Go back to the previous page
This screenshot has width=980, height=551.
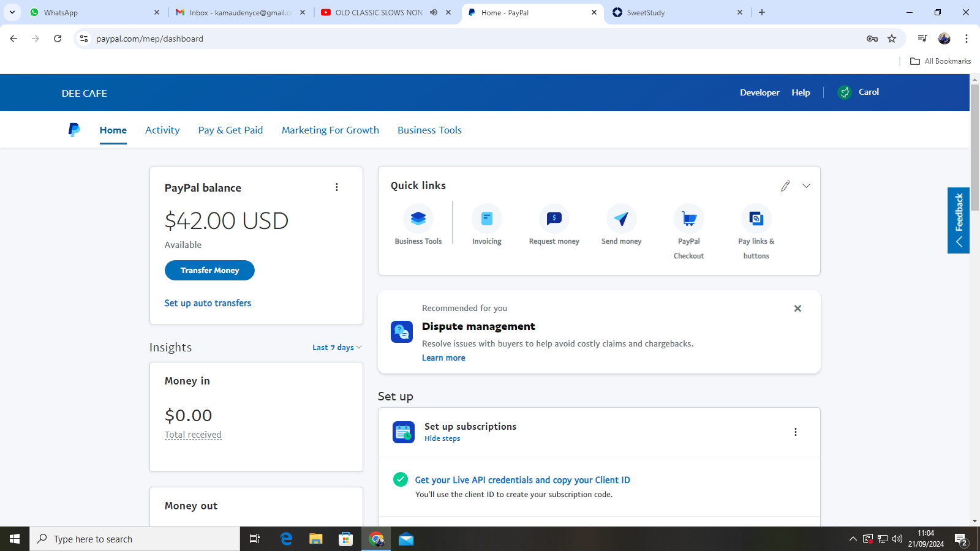(13, 39)
